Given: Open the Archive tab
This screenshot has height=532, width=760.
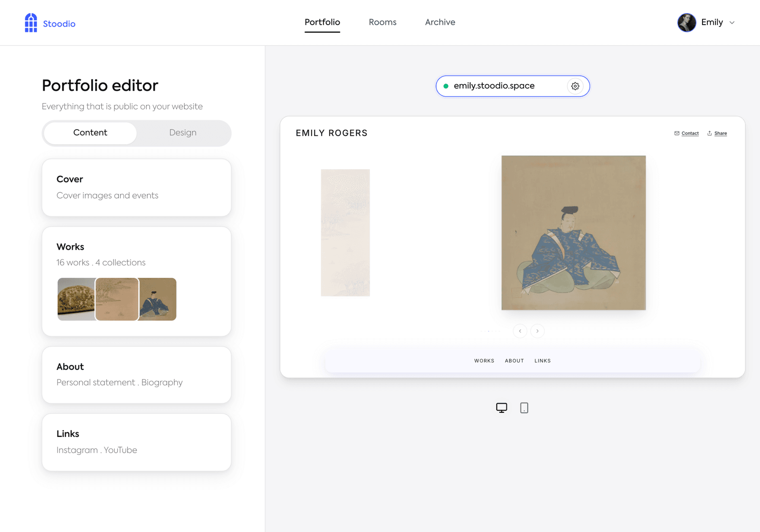Looking at the screenshot, I should (x=440, y=22).
